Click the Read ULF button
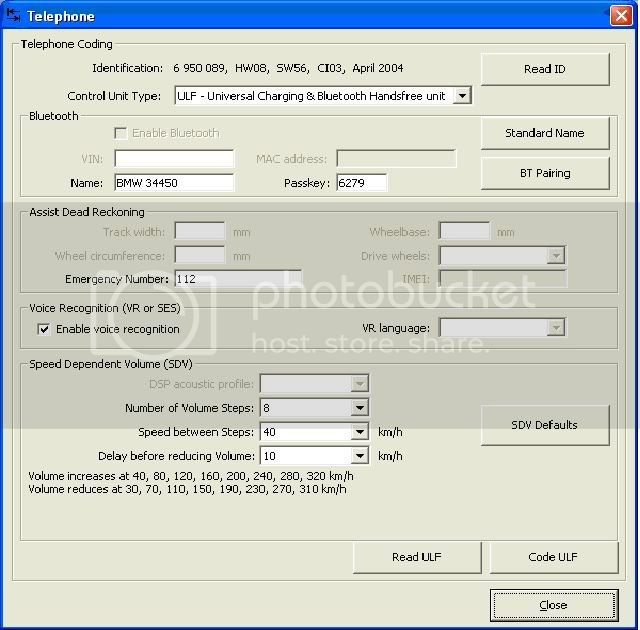The height and width of the screenshot is (630, 640). pos(417,557)
